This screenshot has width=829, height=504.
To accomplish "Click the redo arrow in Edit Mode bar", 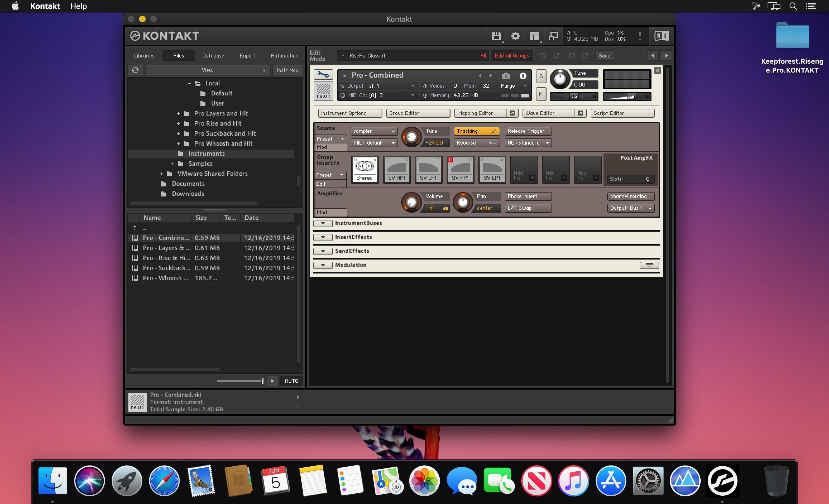I will click(x=572, y=56).
